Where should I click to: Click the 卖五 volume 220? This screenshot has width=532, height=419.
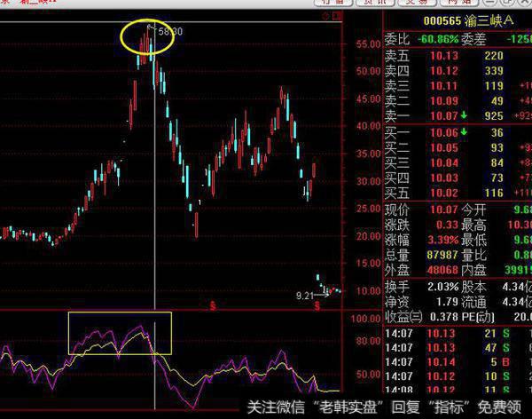(494, 56)
